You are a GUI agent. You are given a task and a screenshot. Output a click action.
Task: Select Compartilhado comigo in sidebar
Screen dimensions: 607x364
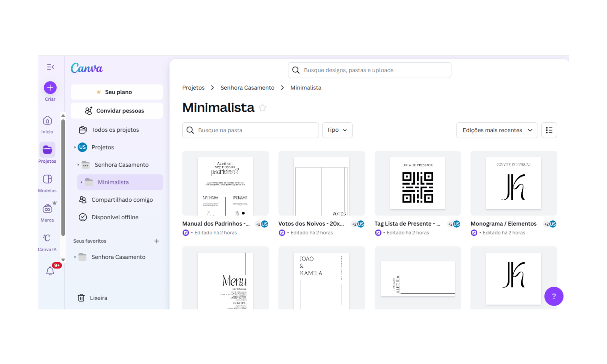[122, 200]
